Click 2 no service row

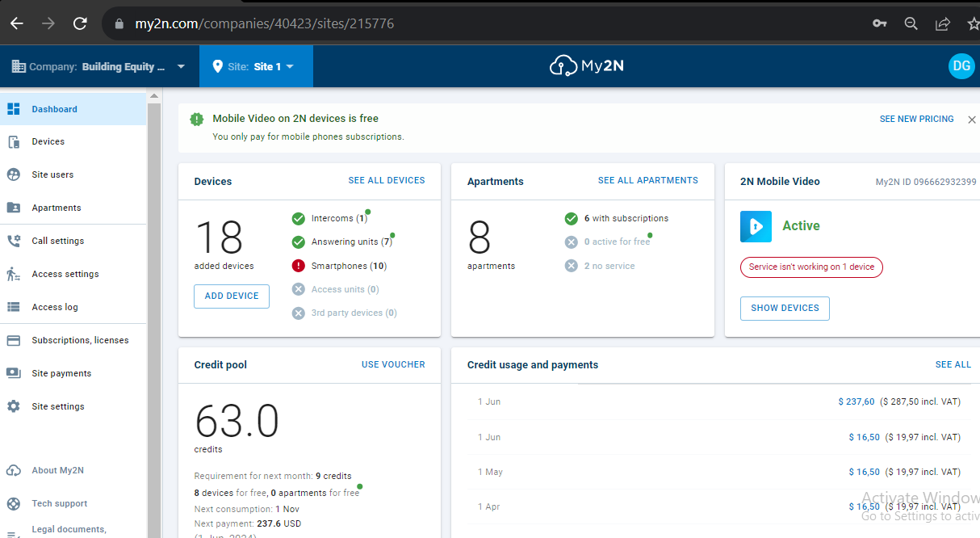point(600,266)
